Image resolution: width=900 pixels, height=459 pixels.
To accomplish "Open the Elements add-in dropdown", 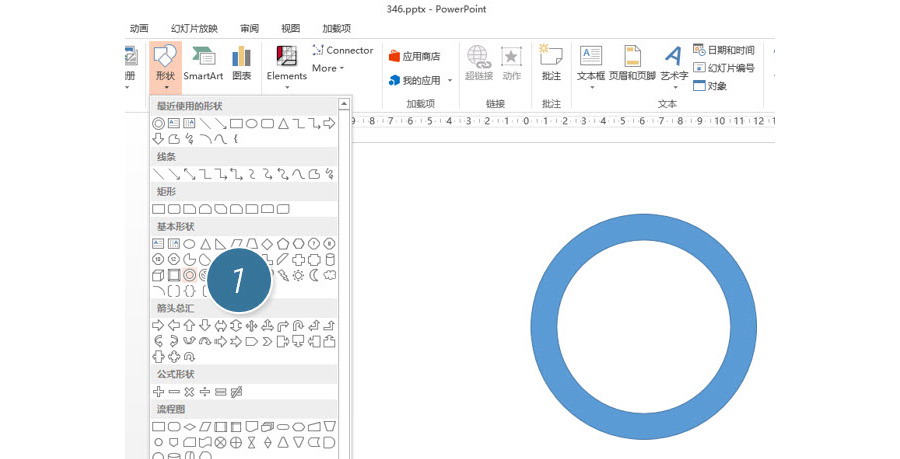I will click(x=286, y=67).
